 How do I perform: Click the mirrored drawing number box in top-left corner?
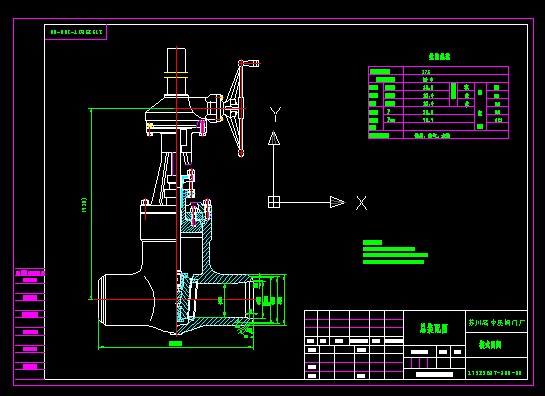(76, 32)
